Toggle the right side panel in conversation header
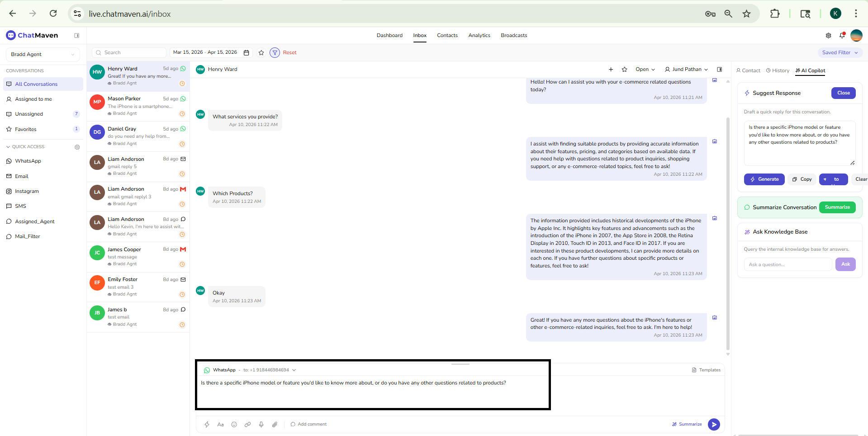This screenshot has height=436, width=868. [720, 70]
